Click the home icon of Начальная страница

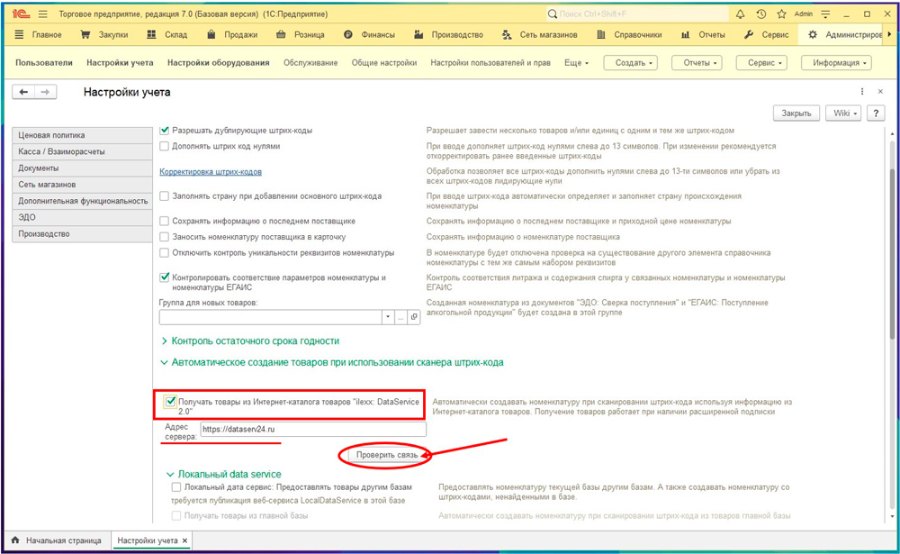(15, 540)
